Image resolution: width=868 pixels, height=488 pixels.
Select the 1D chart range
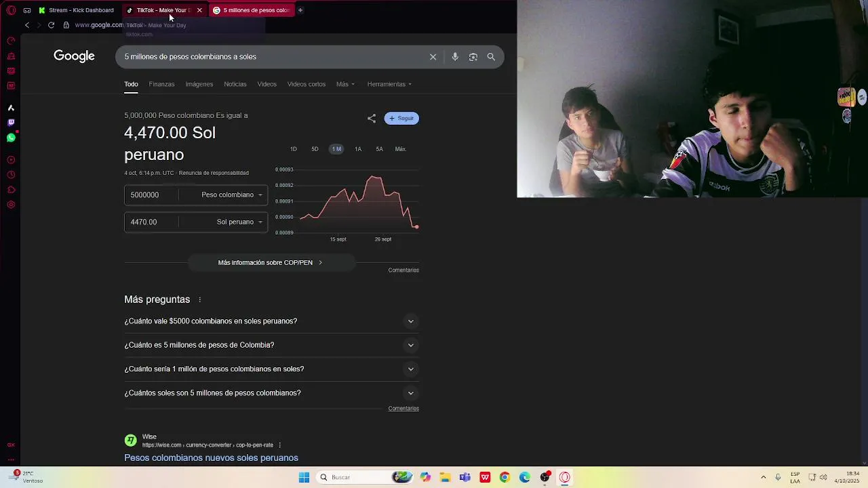coord(294,149)
